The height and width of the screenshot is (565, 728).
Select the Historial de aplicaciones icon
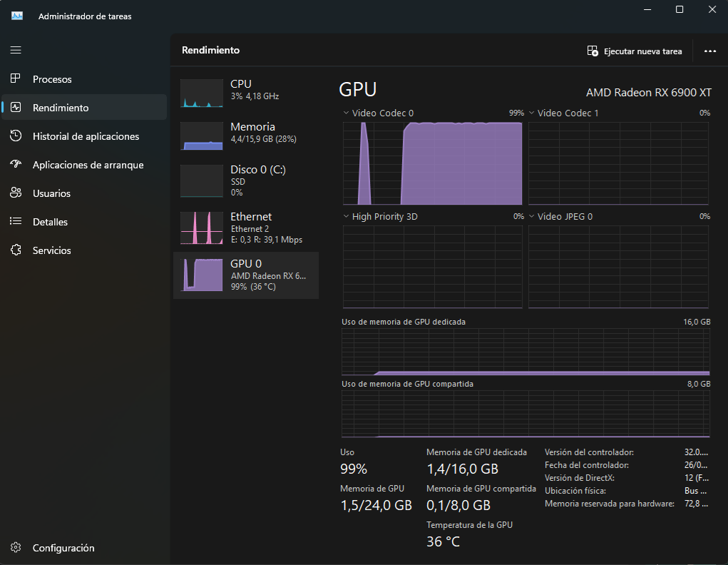[x=16, y=136]
